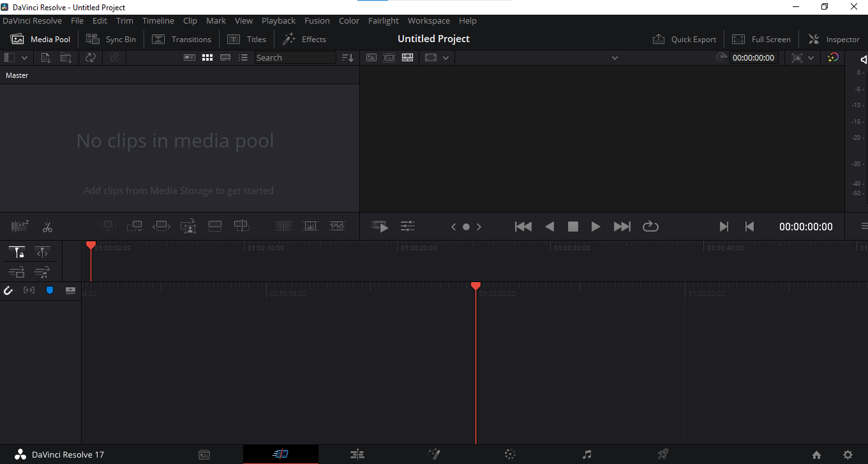Select the Split Clips scissors icon

pos(47,226)
